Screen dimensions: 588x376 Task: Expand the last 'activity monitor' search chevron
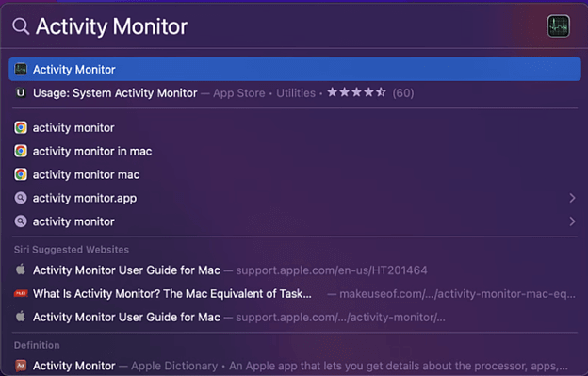pyautogui.click(x=572, y=221)
